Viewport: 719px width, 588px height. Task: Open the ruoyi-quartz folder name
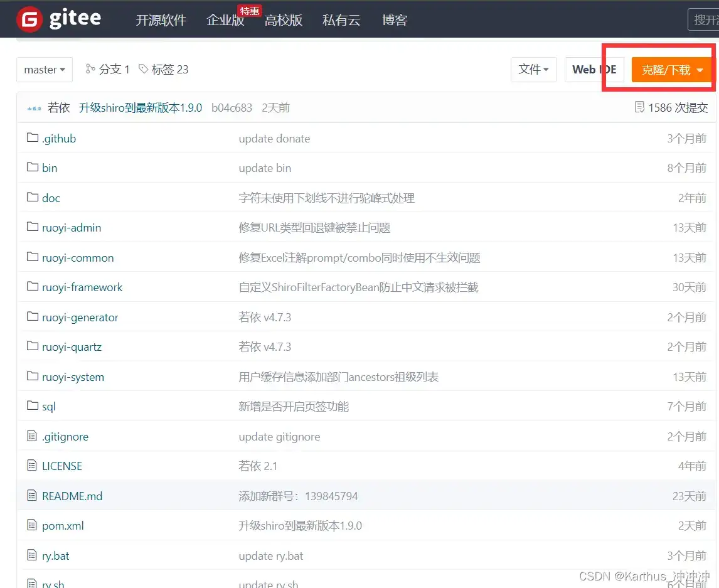click(72, 347)
